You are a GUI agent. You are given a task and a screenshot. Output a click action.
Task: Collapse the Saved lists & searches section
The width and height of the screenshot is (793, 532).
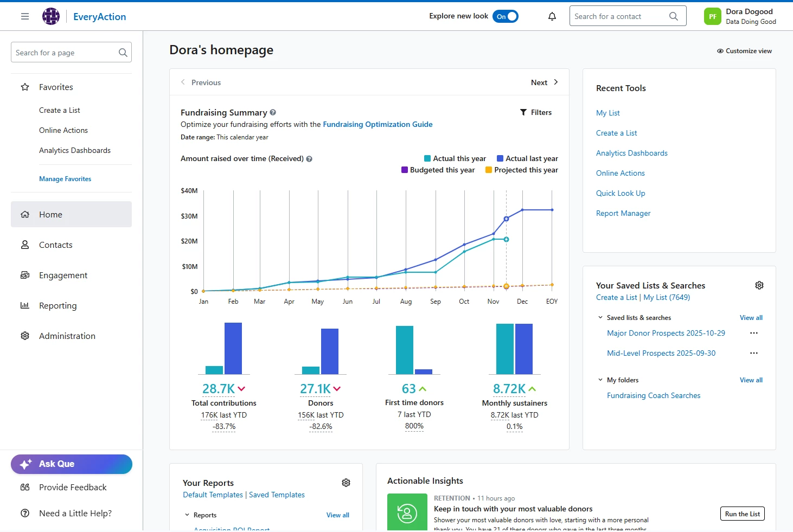(x=600, y=318)
